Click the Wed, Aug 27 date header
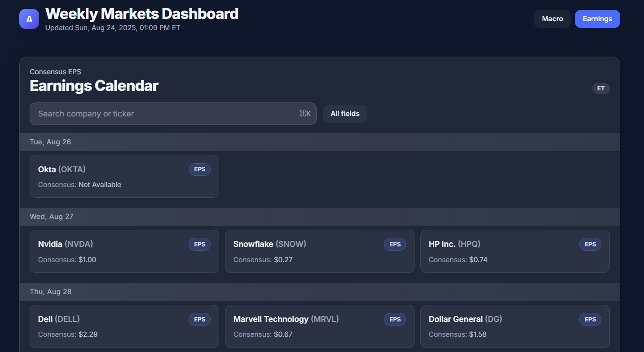 (x=320, y=217)
